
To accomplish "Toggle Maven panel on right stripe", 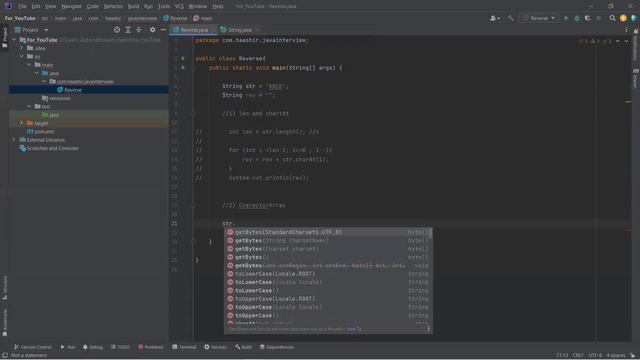I will (636, 79).
